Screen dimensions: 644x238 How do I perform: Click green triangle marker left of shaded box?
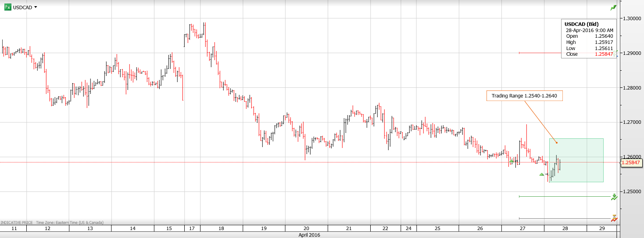(541, 174)
